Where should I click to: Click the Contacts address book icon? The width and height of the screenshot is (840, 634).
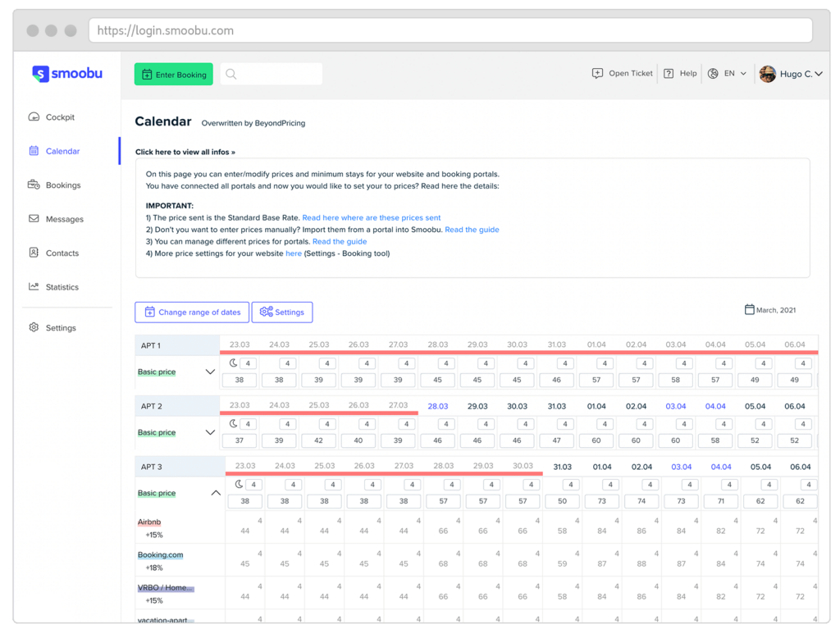(x=34, y=253)
